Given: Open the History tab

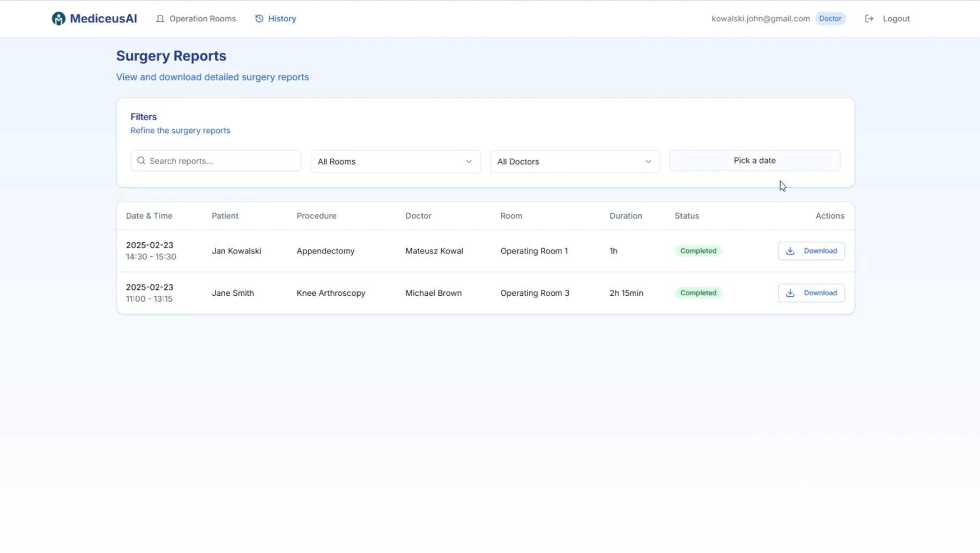Looking at the screenshot, I should coord(276,19).
